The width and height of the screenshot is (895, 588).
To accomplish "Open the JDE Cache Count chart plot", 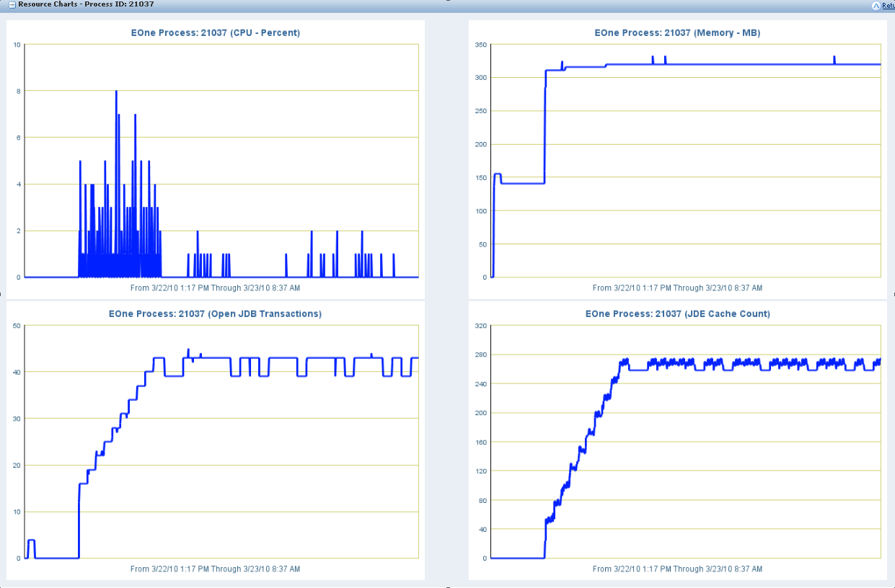I will point(686,442).
